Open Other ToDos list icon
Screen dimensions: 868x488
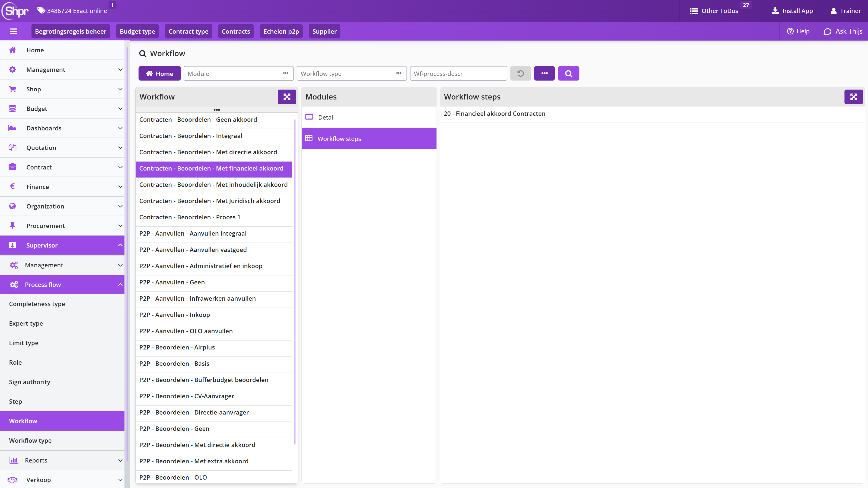click(x=694, y=11)
